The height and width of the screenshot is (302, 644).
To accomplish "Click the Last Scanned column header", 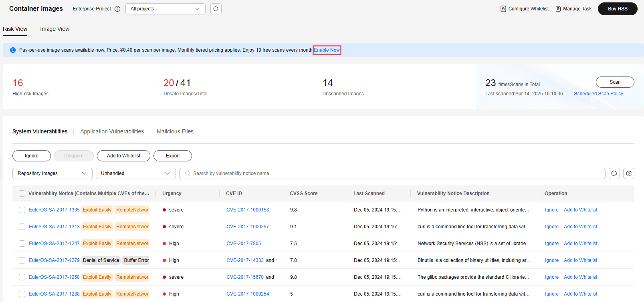I will 369,193.
